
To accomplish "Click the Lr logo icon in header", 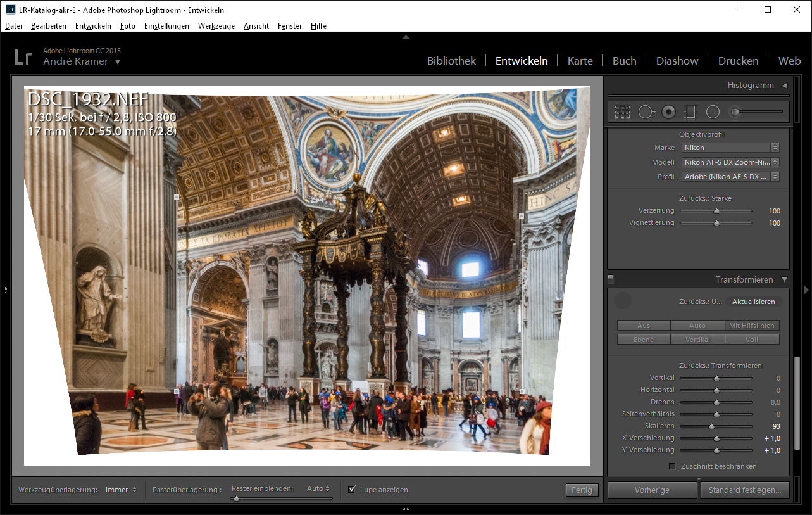I will pyautogui.click(x=23, y=57).
